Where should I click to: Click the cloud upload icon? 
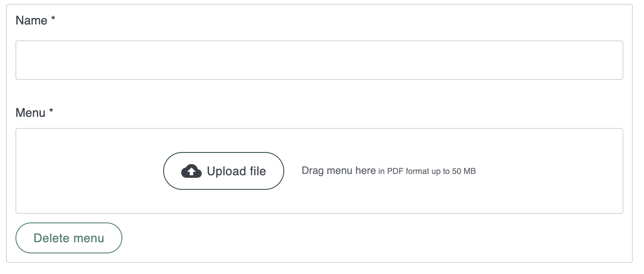pyautogui.click(x=191, y=171)
